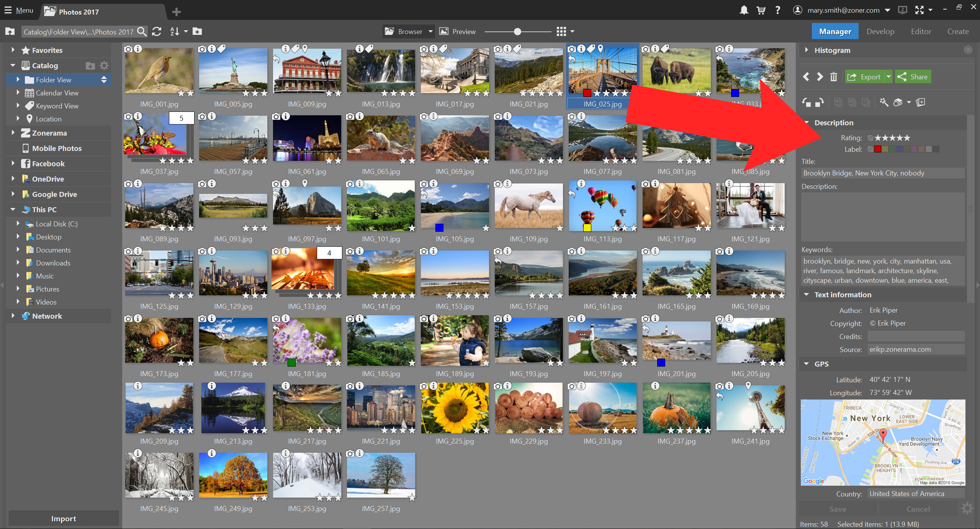The image size is (980, 529).
Task: Delete selected photo with the trash icon
Action: click(834, 77)
